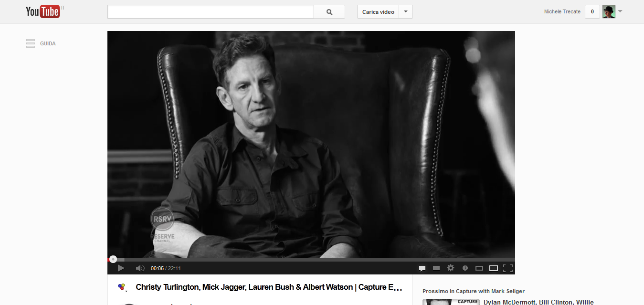Click the video frame to play

click(311, 144)
